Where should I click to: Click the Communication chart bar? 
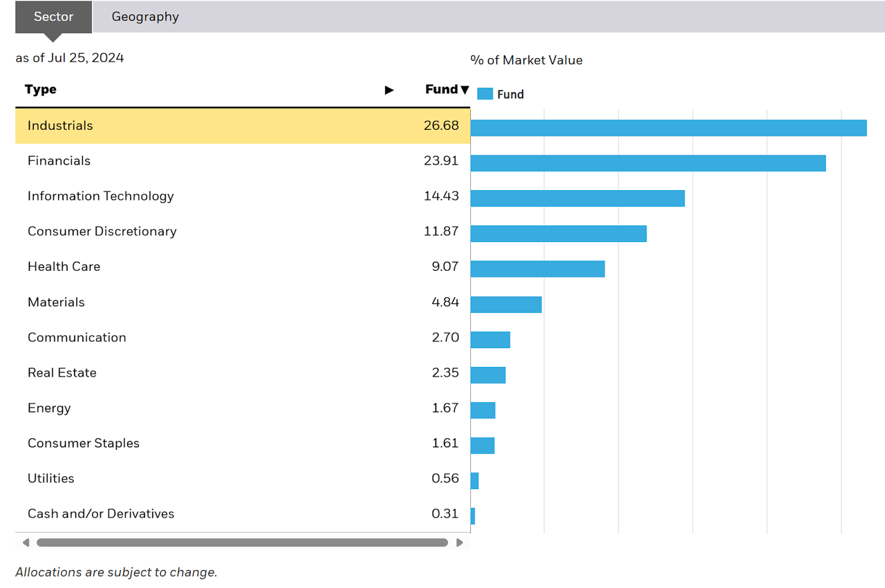(490, 339)
